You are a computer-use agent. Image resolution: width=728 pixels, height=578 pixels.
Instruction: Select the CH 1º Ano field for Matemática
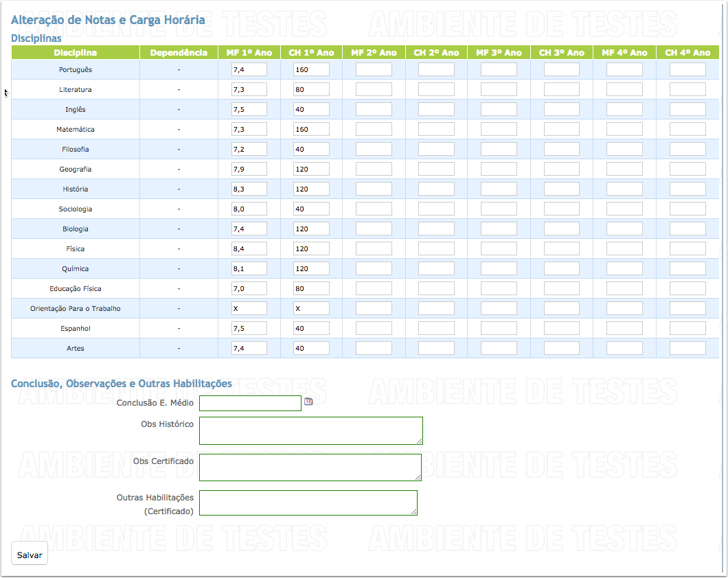[312, 130]
